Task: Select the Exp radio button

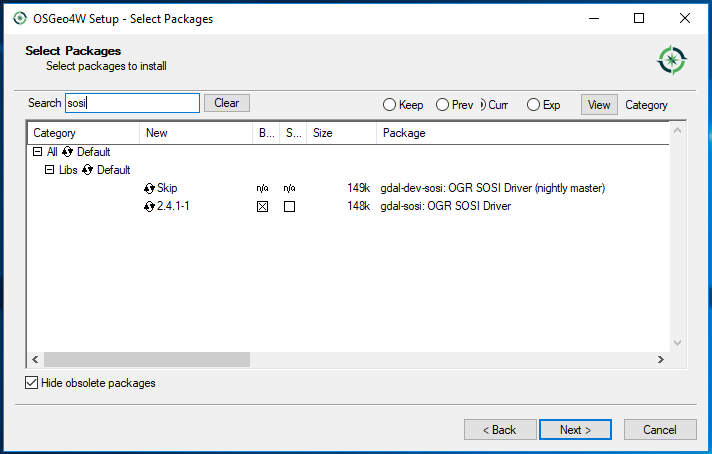Action: point(533,105)
